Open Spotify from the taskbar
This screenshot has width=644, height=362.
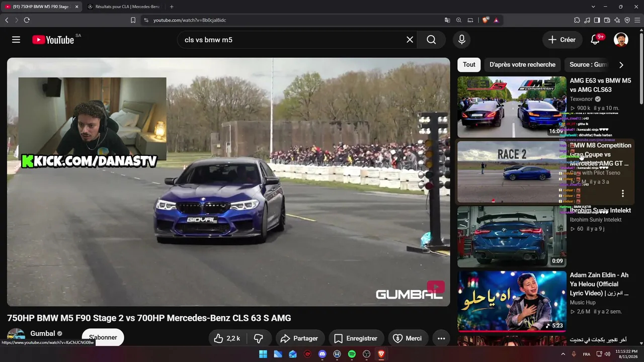(x=352, y=354)
